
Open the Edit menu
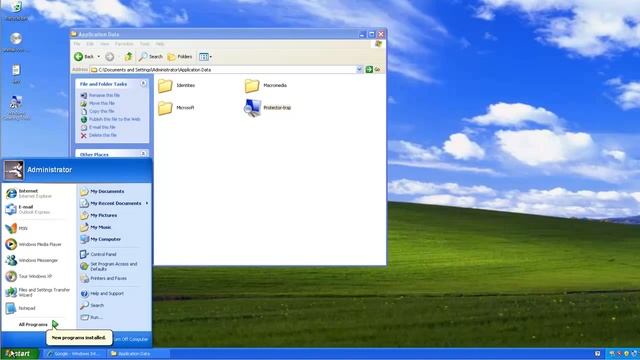pos(90,44)
